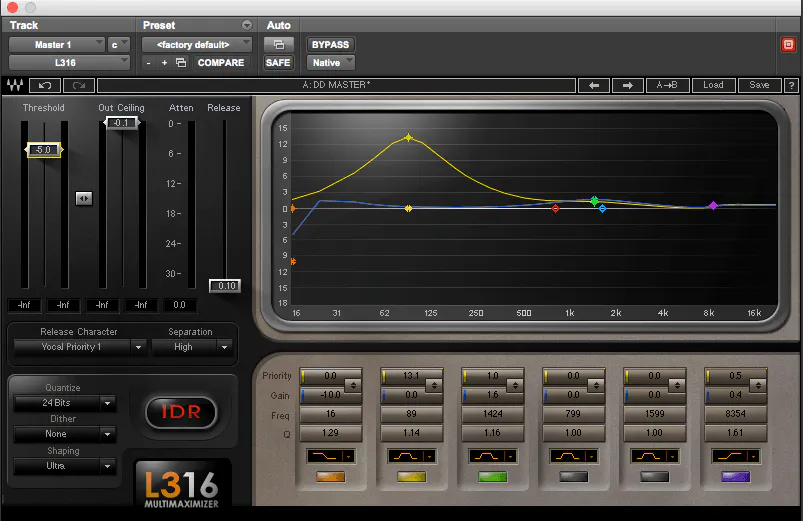
Task: Toggle the orange band 1 on/off button
Action: click(x=331, y=477)
